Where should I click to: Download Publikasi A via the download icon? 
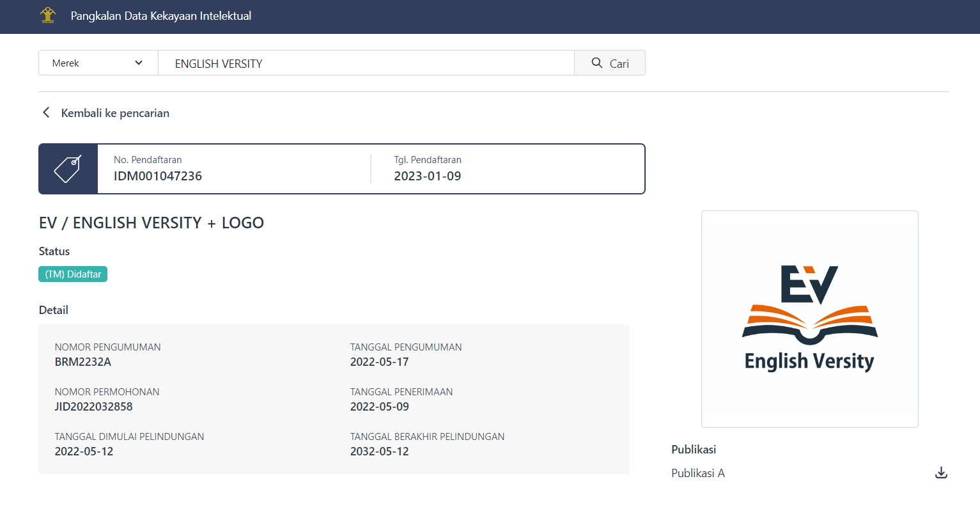(x=941, y=473)
